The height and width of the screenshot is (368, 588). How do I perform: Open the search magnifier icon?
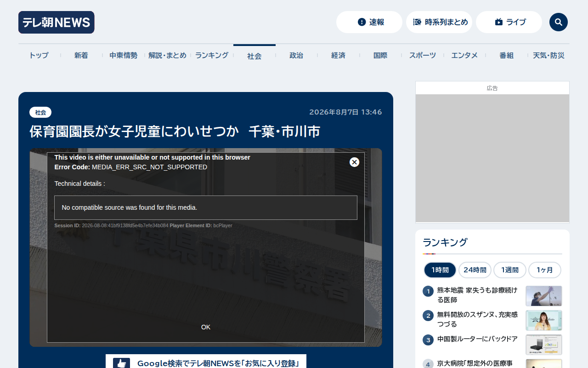[559, 22]
